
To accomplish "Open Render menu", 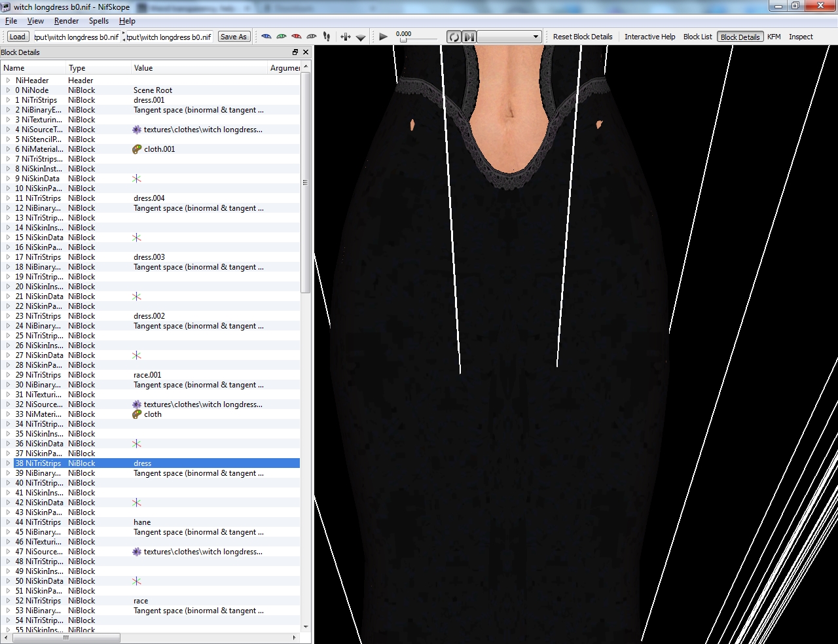I will (66, 21).
